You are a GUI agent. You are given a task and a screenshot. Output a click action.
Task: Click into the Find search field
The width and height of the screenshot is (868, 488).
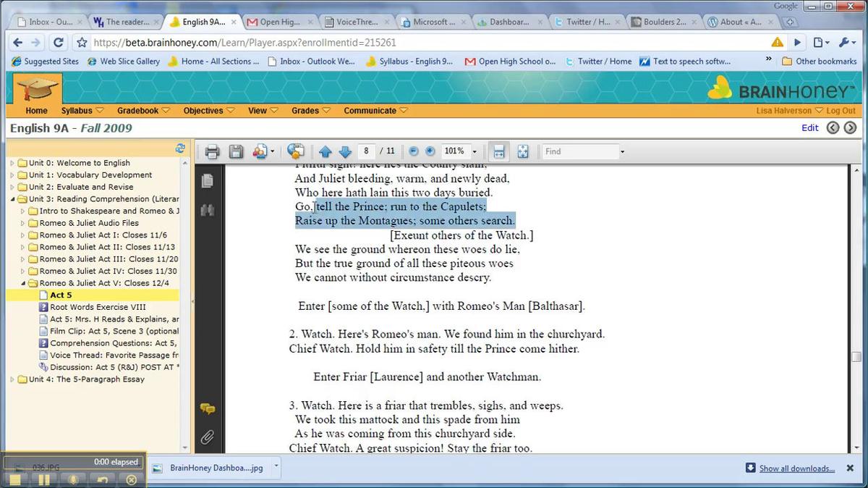point(580,151)
